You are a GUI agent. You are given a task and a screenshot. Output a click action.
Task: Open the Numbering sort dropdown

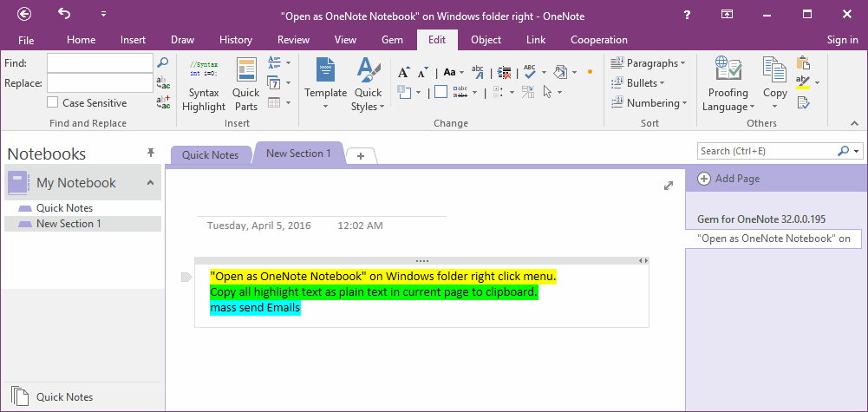(x=684, y=103)
